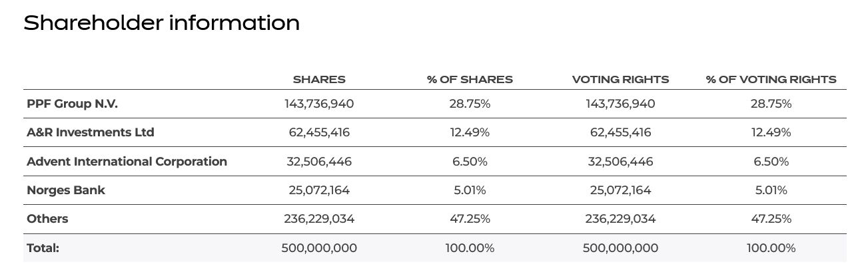Click the % OF VOTING RIGHTS header
The width and height of the screenshot is (868, 272).
coord(771,80)
